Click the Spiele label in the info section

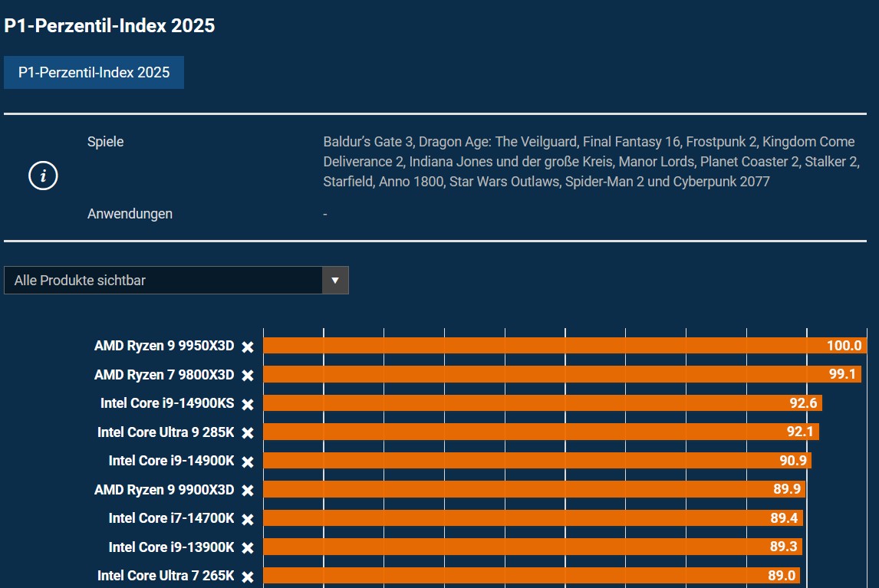[106, 142]
